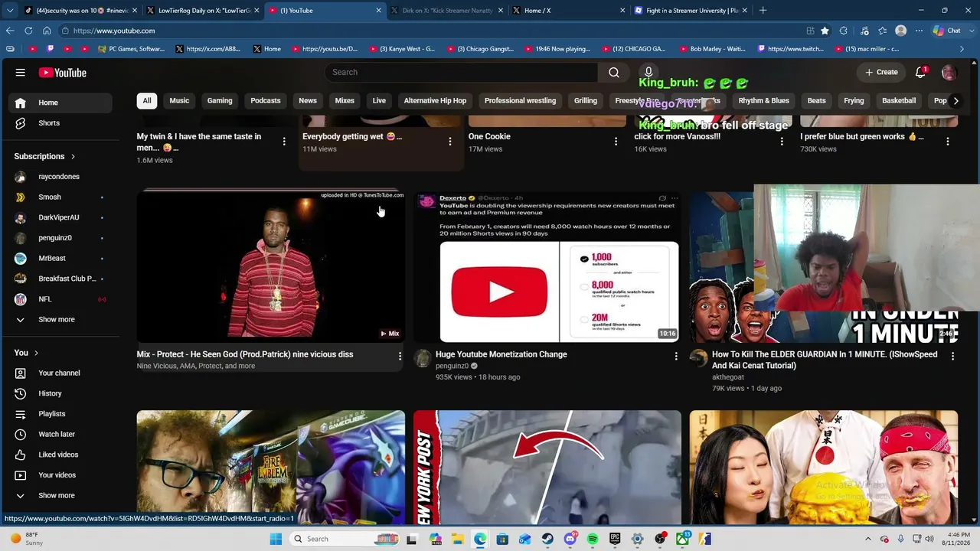Go to Home in the sidebar
980x551 pixels.
60,103
